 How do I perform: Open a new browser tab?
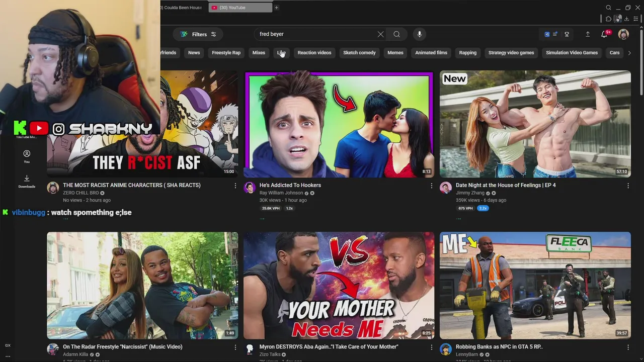click(x=276, y=8)
